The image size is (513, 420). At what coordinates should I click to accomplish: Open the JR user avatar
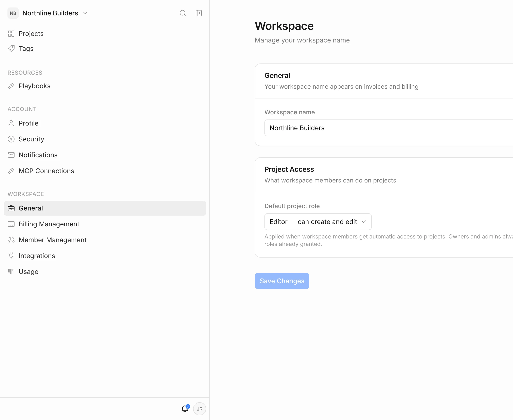(199, 409)
